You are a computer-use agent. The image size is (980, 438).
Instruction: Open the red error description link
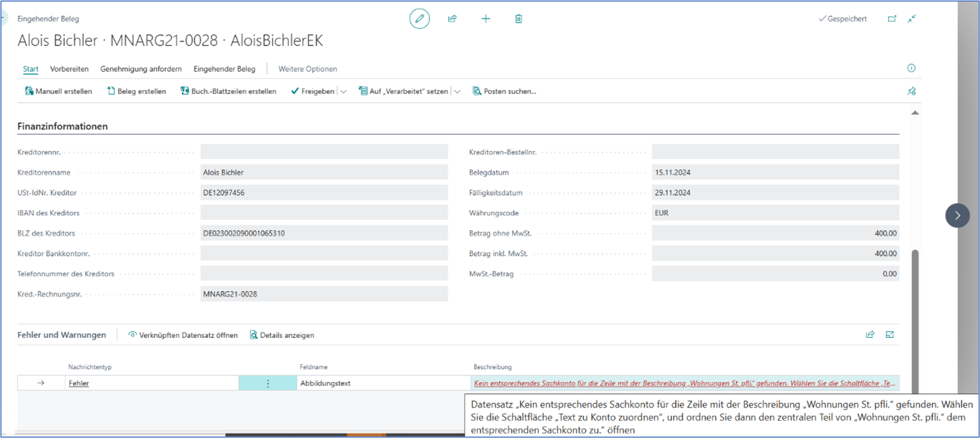[x=684, y=383]
